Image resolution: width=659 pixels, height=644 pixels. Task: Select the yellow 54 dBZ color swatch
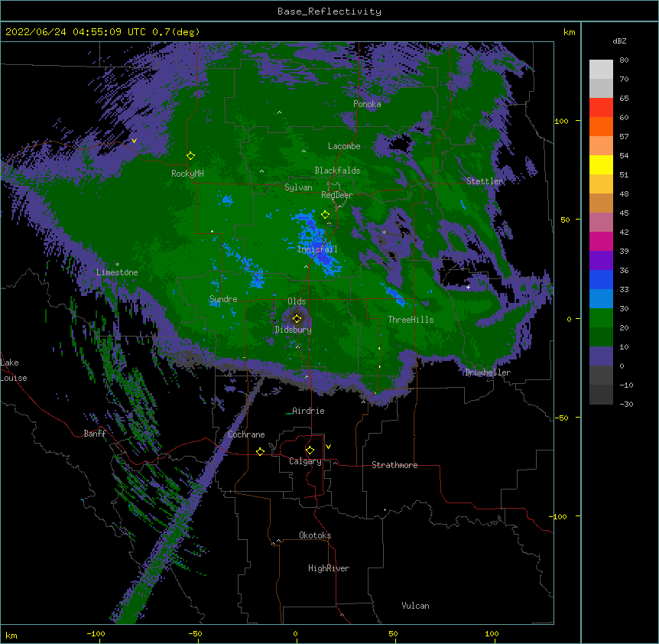(601, 164)
